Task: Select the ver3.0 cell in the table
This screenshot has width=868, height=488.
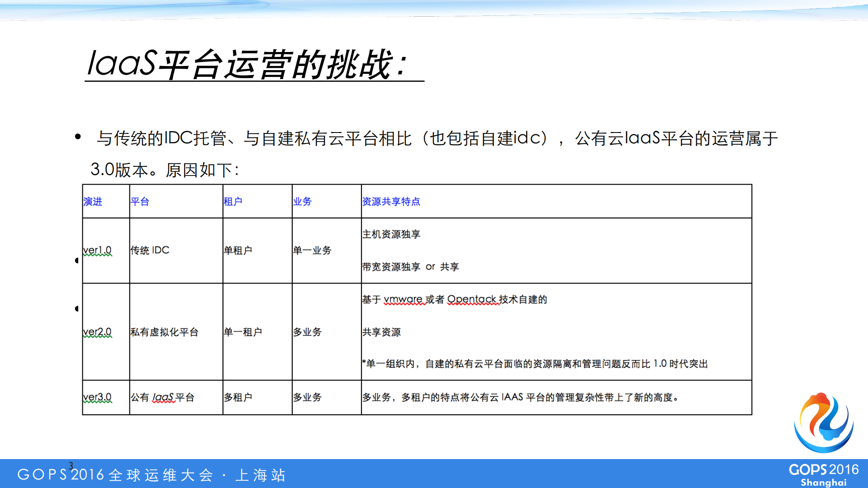Action: click(x=97, y=397)
